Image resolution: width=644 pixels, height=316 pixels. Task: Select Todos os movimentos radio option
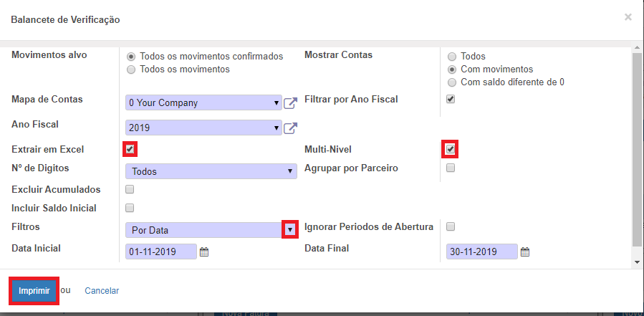(131, 70)
